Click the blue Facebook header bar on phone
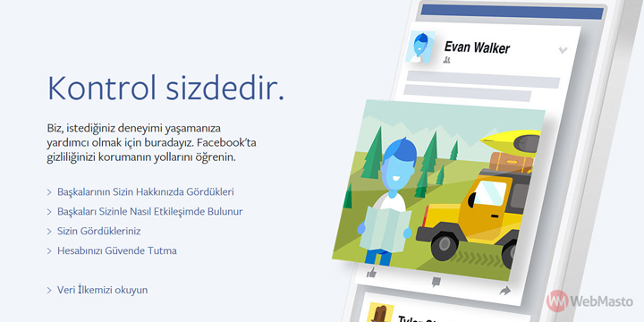Viewport: 644px width, 322px height. (513, 12)
